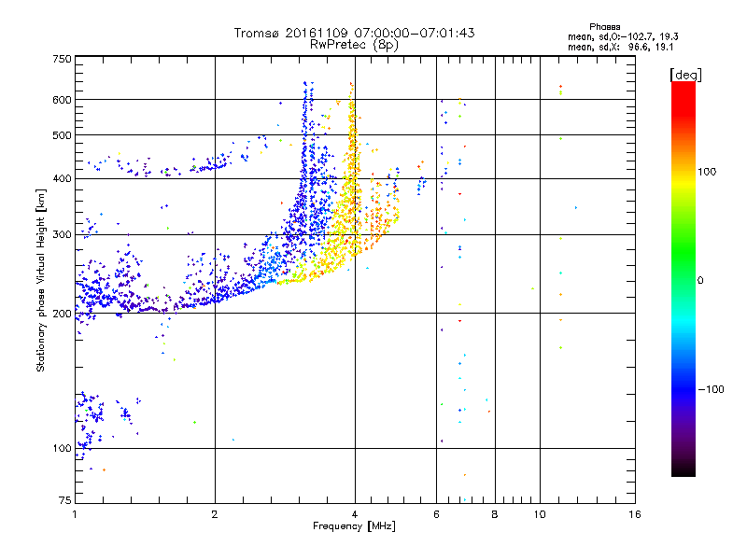
Task: Click the colorbar tick label '0'
Action: 700,281
